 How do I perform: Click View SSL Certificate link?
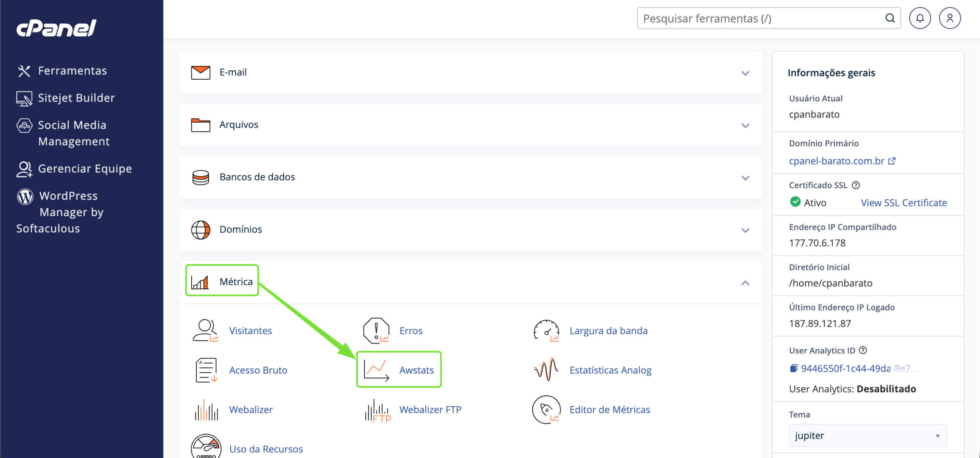pos(904,203)
